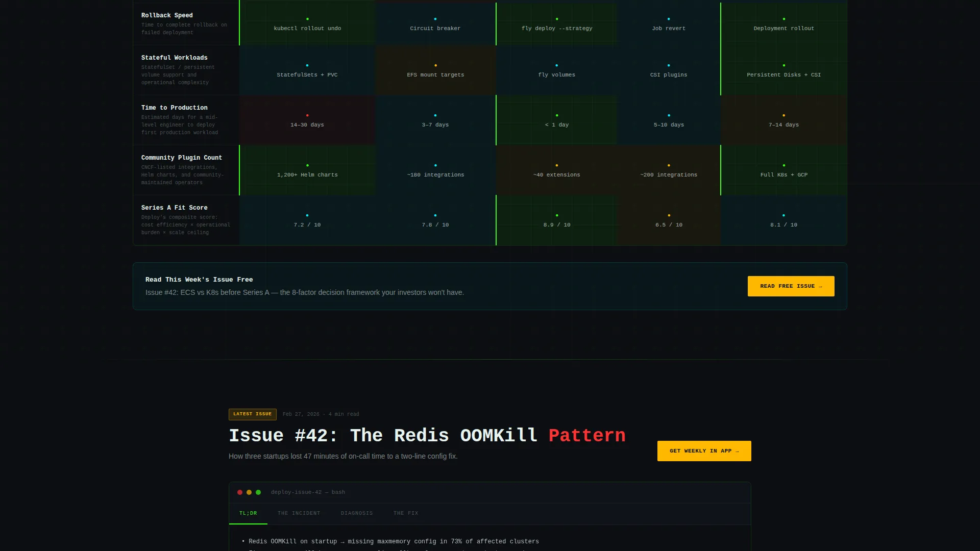Select the '14–30 days' cell

pyautogui.click(x=307, y=120)
